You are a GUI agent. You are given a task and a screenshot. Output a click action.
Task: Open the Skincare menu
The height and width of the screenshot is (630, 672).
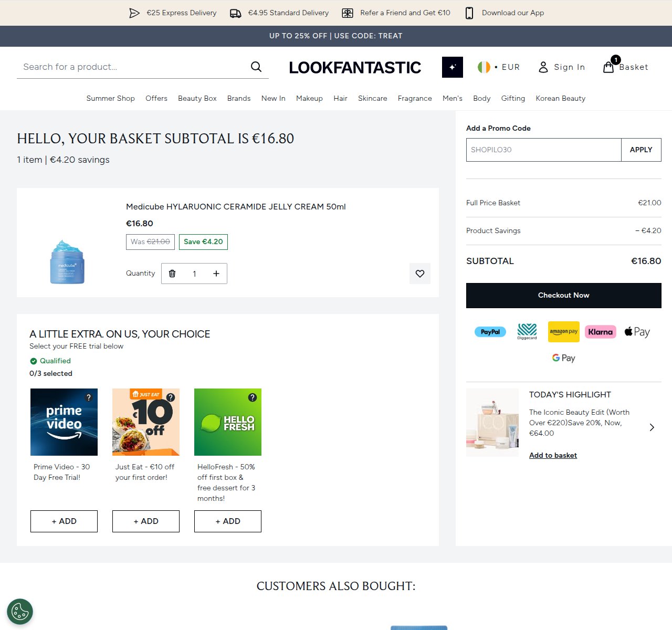[x=373, y=98]
